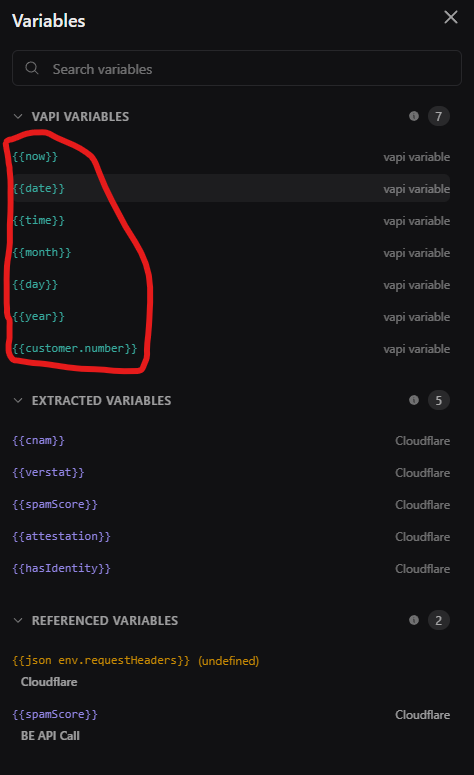
Task: Pick the {{time}} vapi variable
Action: coord(231,220)
